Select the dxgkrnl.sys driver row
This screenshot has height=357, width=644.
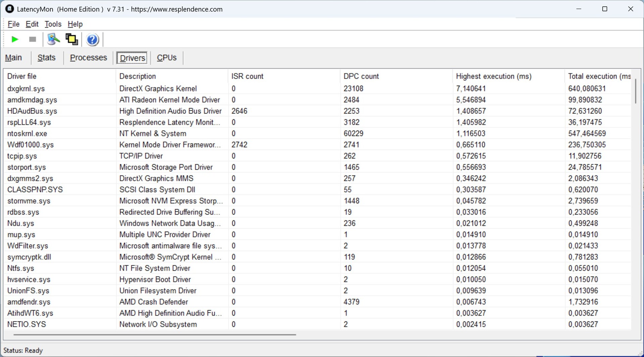coord(26,89)
